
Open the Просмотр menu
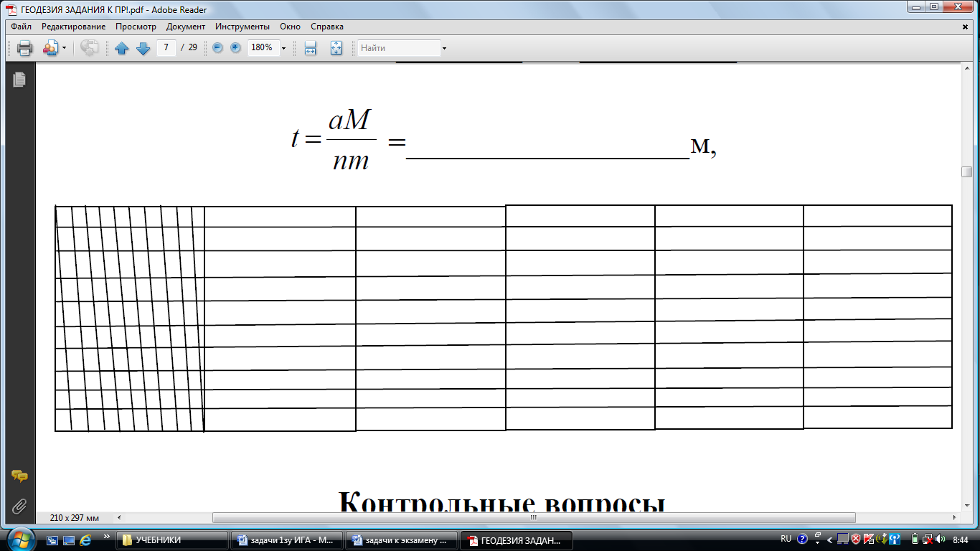point(136,27)
